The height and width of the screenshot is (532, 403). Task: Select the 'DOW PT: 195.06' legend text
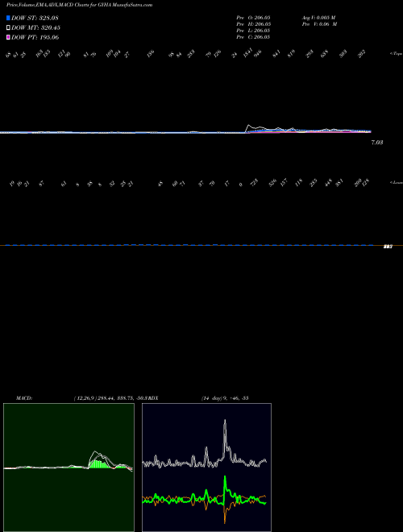[35, 37]
